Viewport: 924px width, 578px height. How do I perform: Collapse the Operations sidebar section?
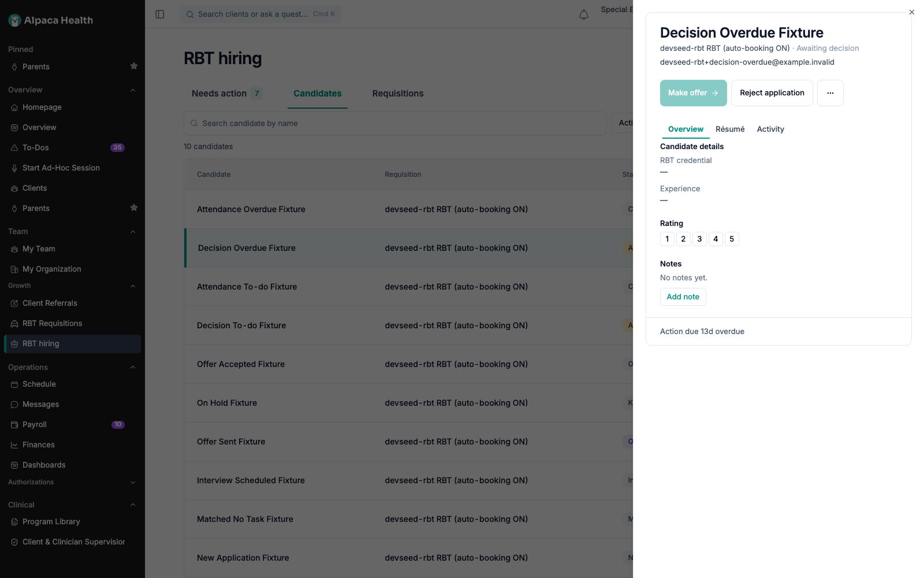tap(133, 368)
